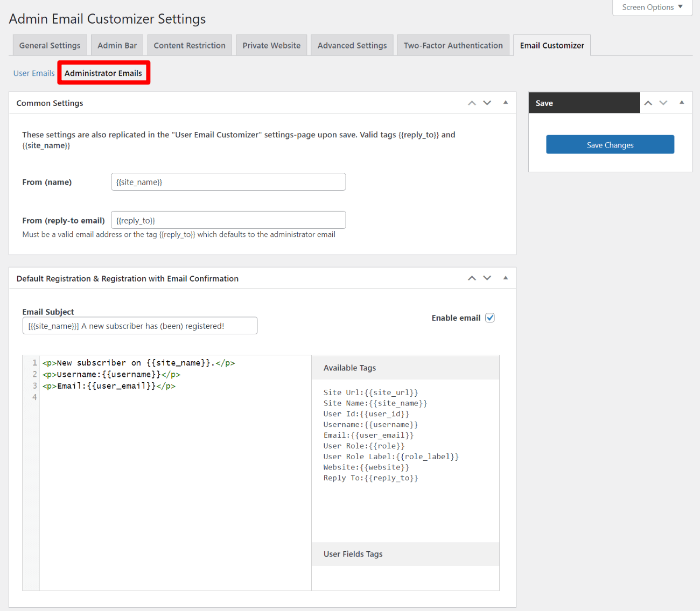The width and height of the screenshot is (700, 611).
Task: Move Save panel up arrow
Action: point(648,103)
